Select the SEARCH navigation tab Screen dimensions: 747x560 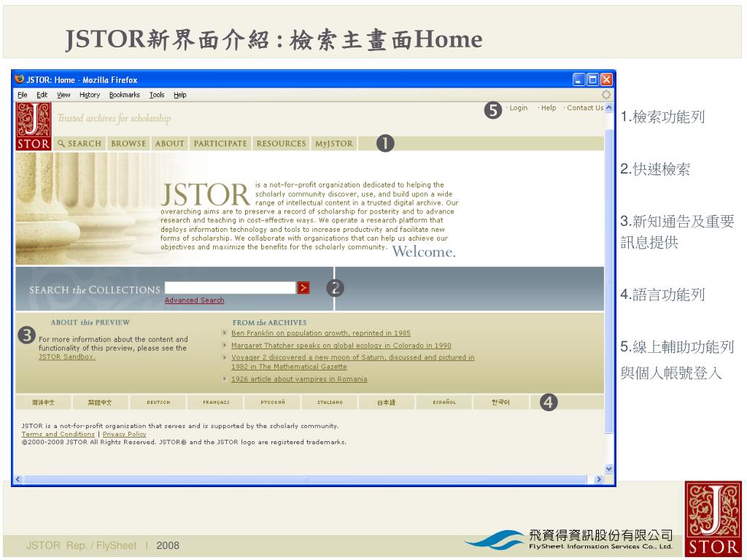pyautogui.click(x=79, y=144)
